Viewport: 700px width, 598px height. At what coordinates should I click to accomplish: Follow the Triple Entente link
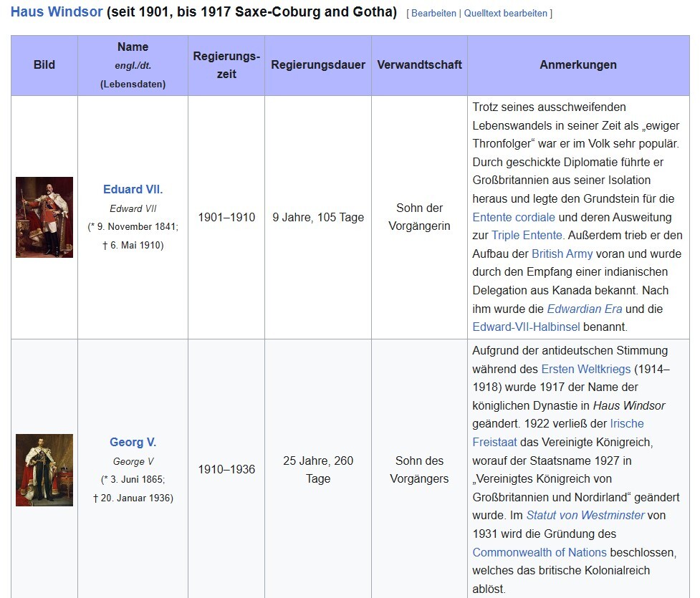(x=527, y=235)
